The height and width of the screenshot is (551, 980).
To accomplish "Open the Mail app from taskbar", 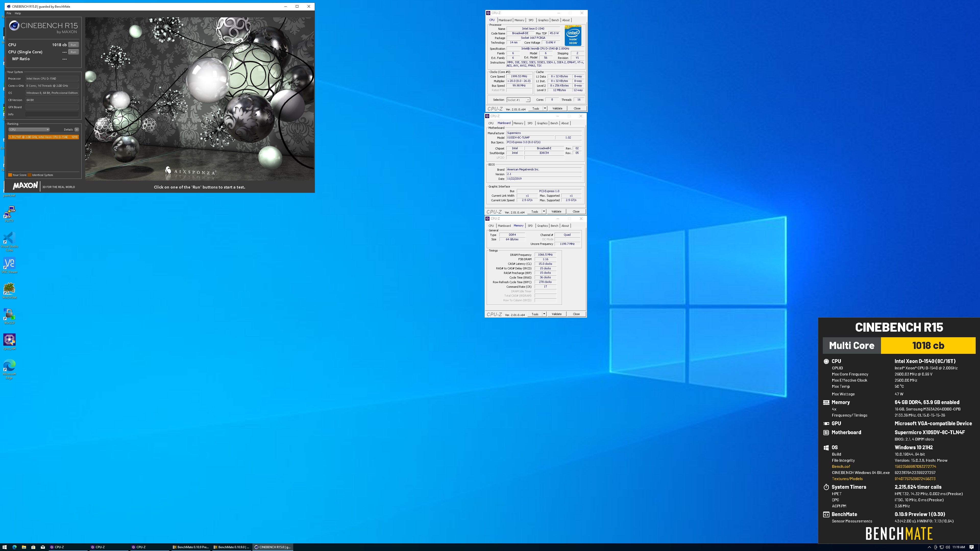I will (43, 547).
